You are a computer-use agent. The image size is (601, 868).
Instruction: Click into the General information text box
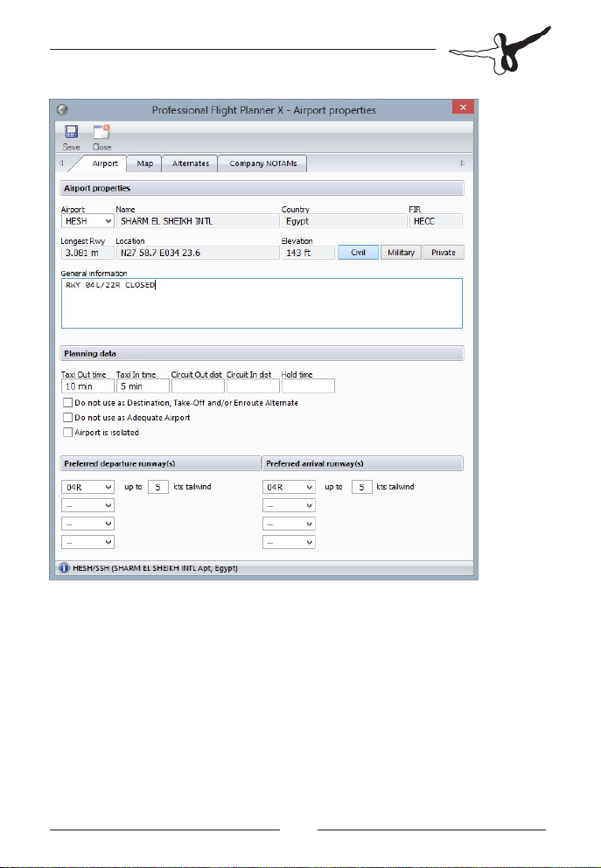pyautogui.click(x=262, y=303)
